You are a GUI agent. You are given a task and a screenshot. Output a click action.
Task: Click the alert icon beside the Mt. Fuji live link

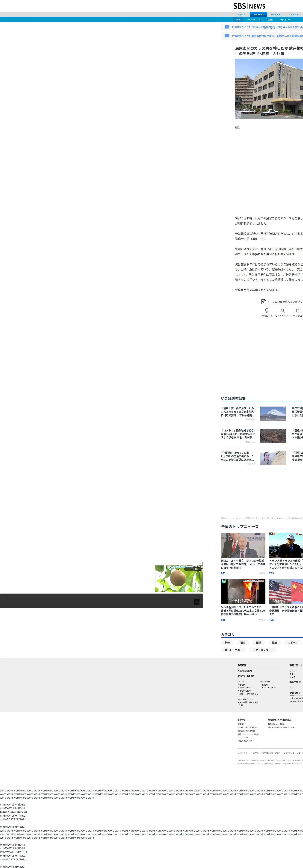227,27
